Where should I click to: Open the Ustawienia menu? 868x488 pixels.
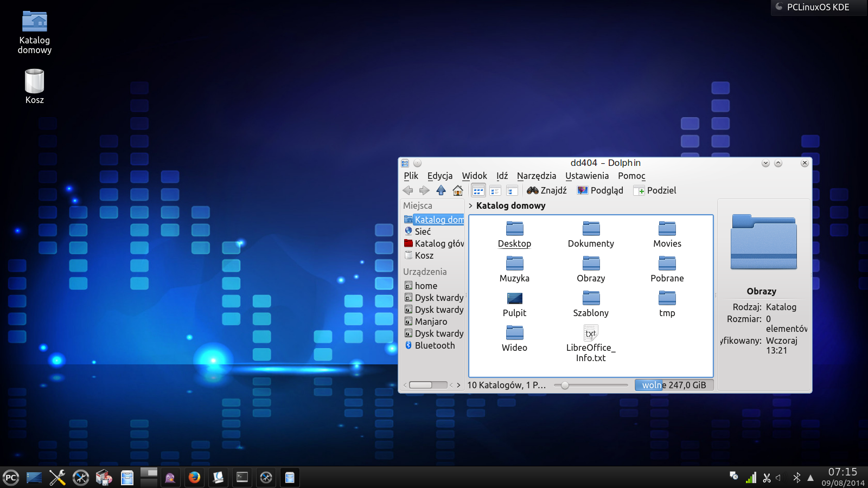587,176
